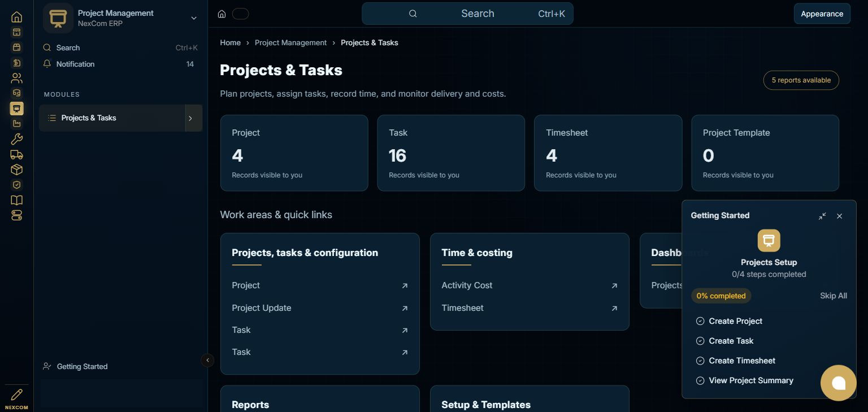This screenshot has width=868, height=412.
Task: Check the Create Timesheet setup step
Action: coord(700,361)
